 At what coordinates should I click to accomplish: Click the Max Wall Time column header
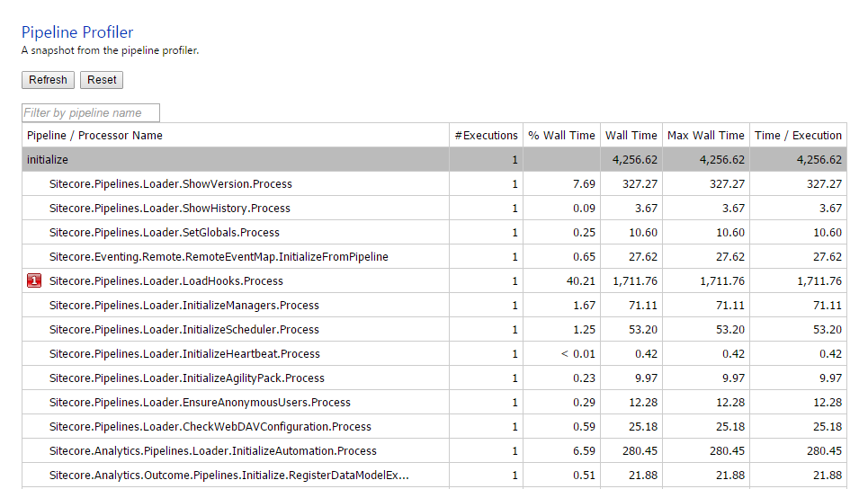pos(706,136)
